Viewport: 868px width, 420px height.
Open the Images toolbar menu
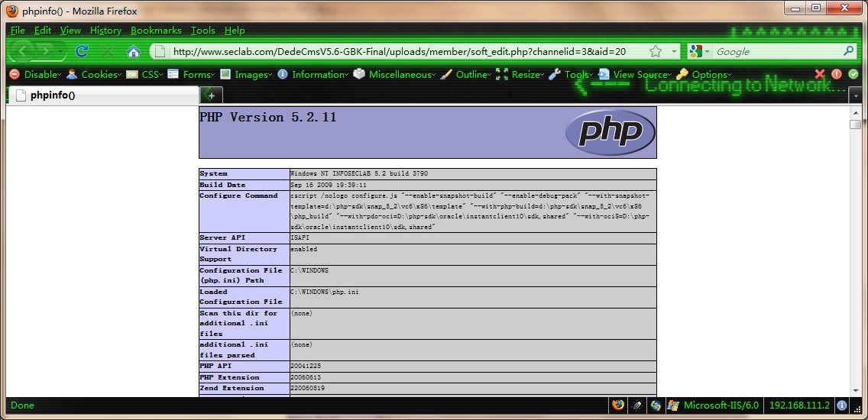coord(245,74)
